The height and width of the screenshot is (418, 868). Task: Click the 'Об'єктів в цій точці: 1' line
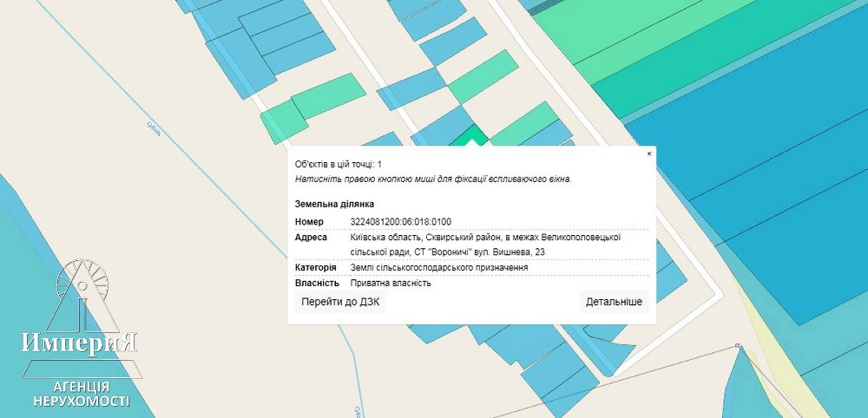338,164
